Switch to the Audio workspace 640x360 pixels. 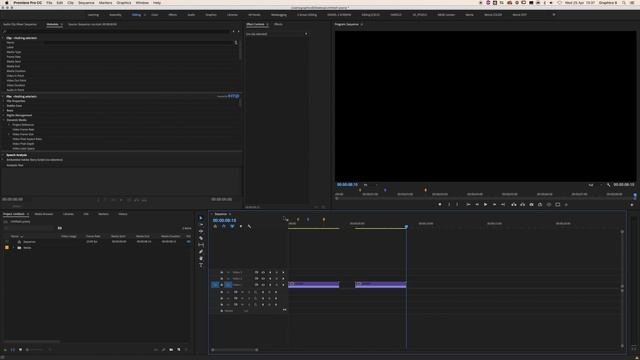pos(191,15)
